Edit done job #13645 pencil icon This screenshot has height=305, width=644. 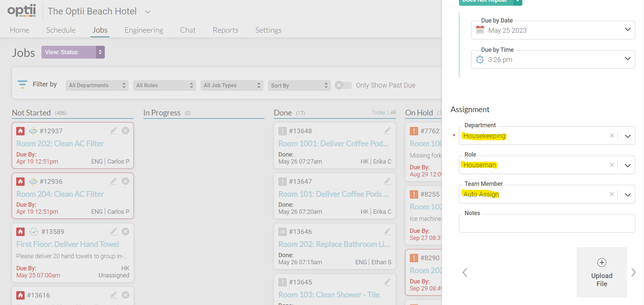click(x=388, y=282)
